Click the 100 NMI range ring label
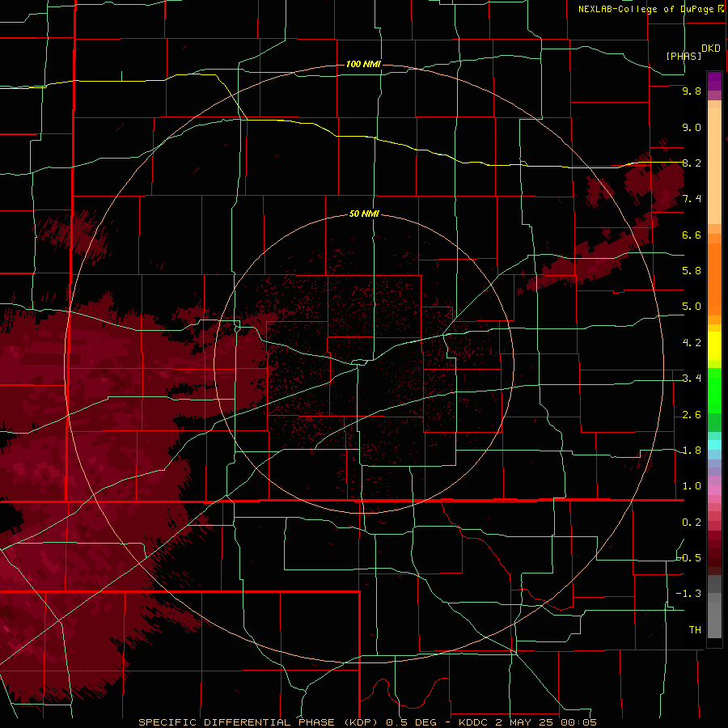 tap(363, 64)
